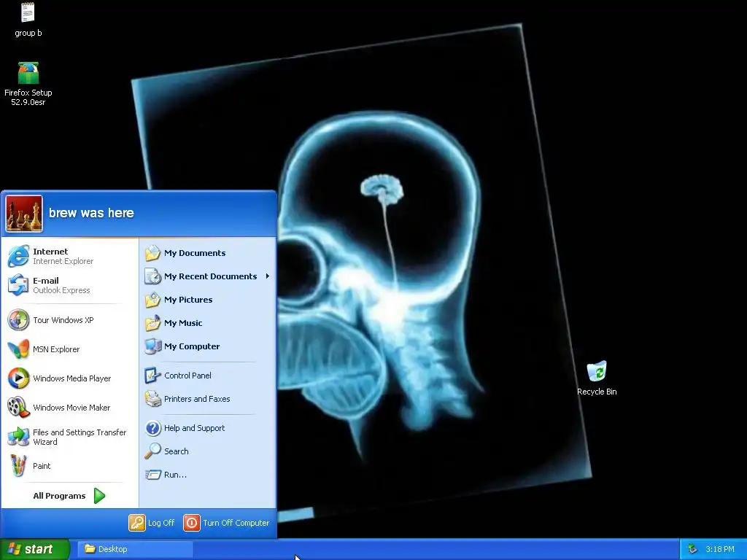Click the Tour Windows XP icon
Image resolution: width=747 pixels, height=560 pixels.
[18, 320]
